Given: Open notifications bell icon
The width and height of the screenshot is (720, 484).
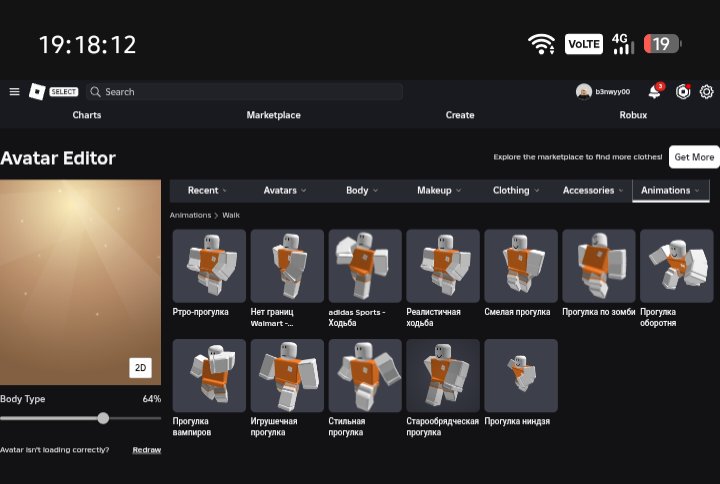Looking at the screenshot, I should pyautogui.click(x=655, y=91).
